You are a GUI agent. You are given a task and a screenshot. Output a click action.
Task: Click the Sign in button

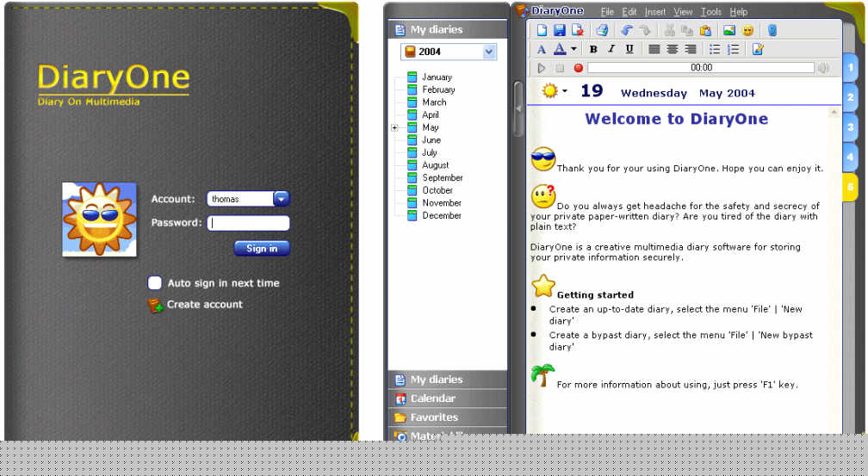pos(262,249)
